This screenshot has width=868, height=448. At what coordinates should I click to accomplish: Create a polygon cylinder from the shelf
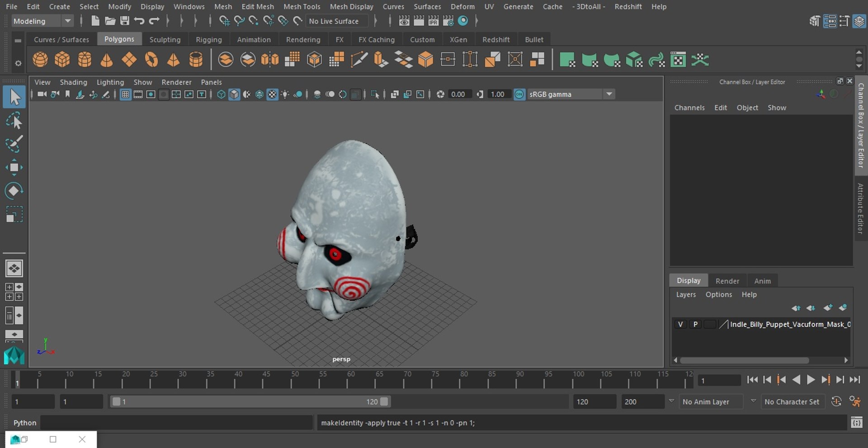(x=85, y=60)
